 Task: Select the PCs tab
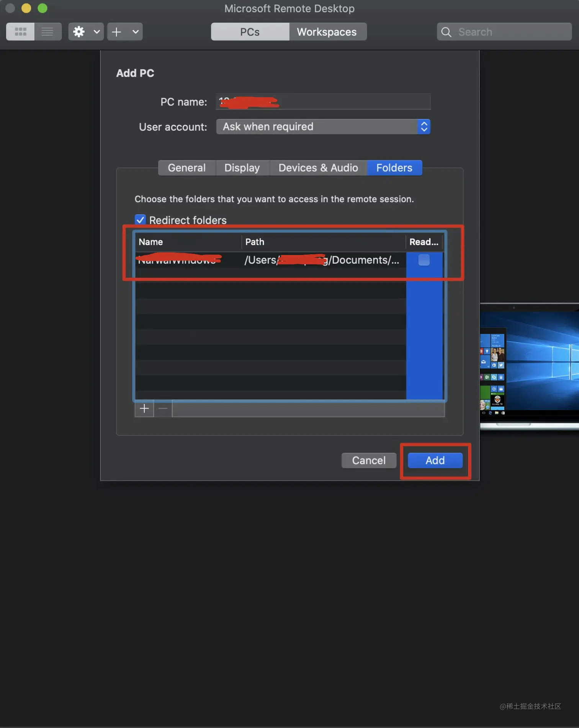click(x=250, y=32)
